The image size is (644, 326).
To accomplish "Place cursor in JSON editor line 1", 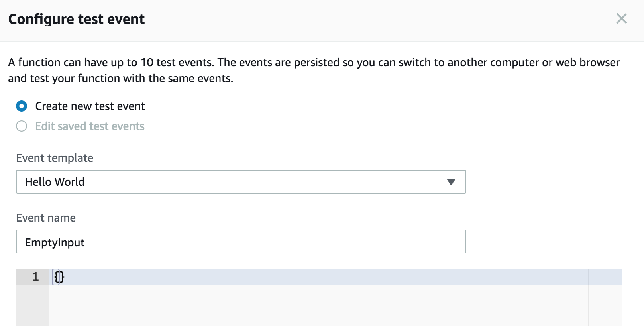I will click(x=319, y=277).
